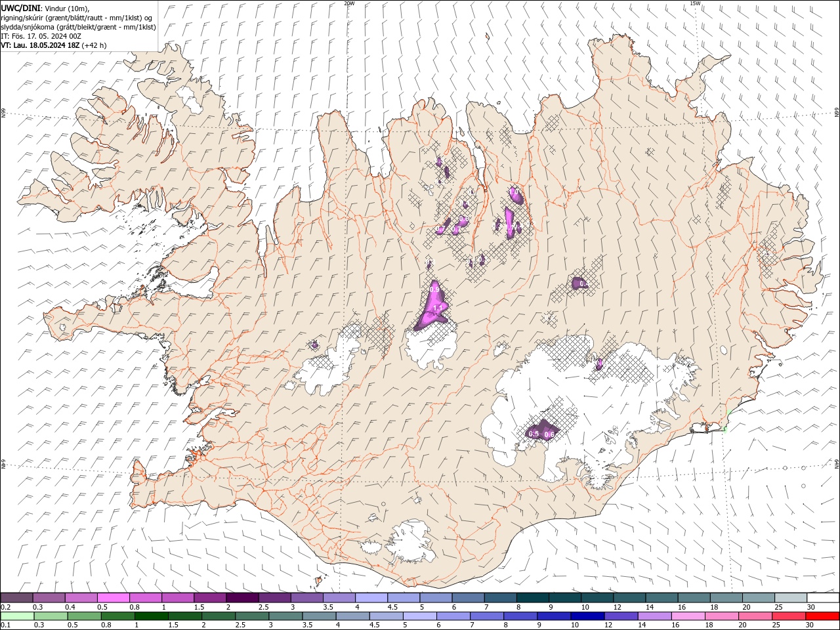Pick the 10–12 swatch in top legend
This screenshot has width=840, height=630.
597,598
